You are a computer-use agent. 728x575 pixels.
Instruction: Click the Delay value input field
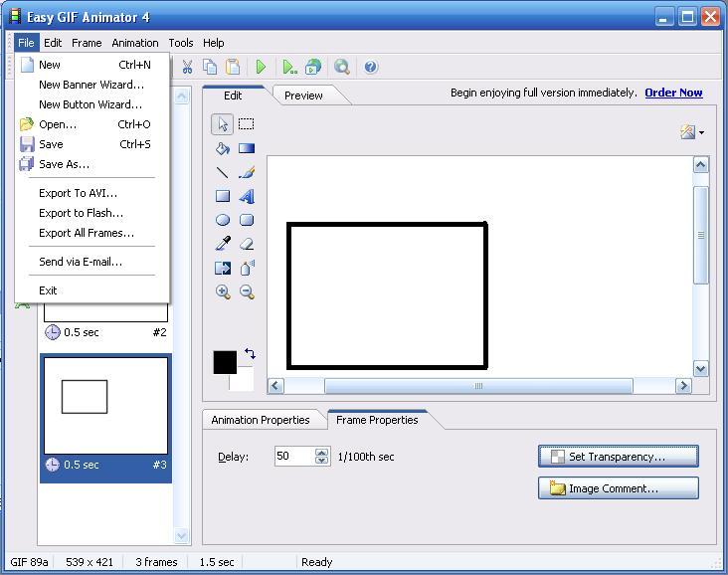point(294,456)
